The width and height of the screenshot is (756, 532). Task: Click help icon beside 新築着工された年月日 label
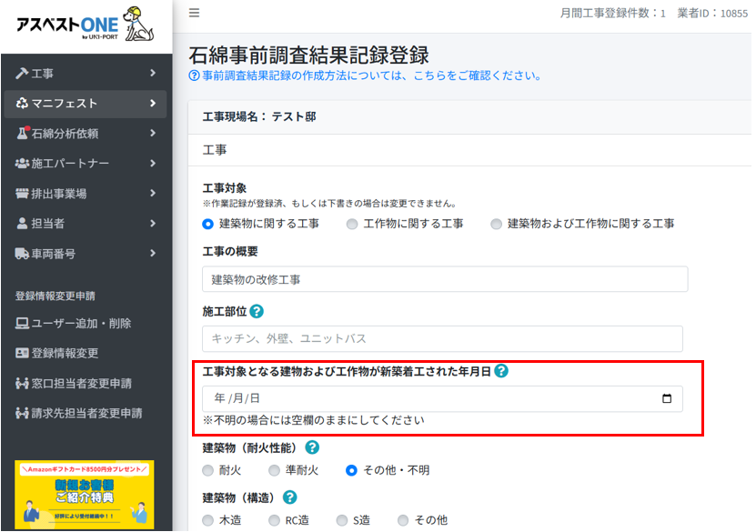(x=501, y=371)
